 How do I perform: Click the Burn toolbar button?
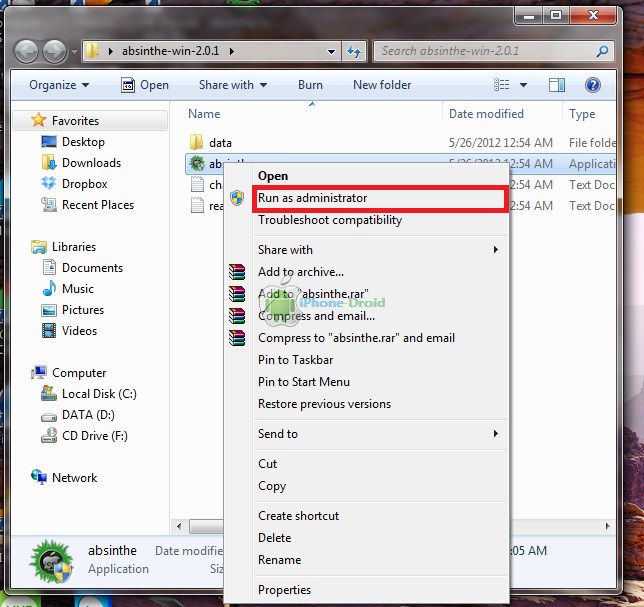tap(310, 85)
